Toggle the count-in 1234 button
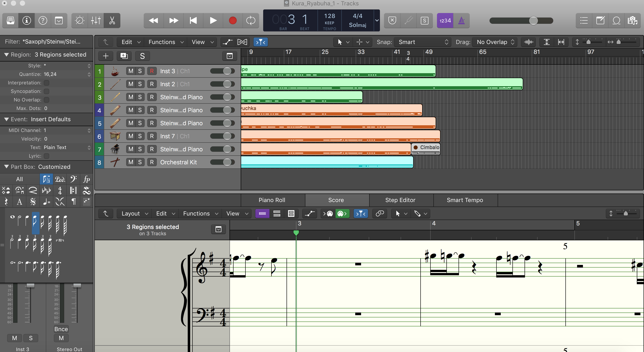 click(445, 20)
